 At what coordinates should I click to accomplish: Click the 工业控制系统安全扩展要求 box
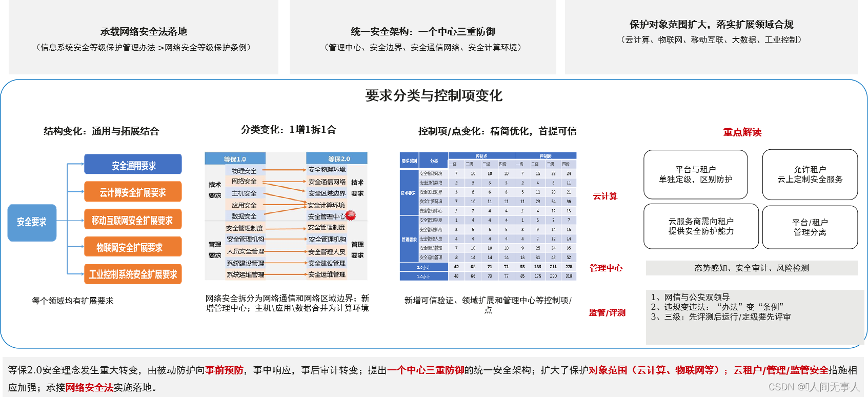[133, 274]
